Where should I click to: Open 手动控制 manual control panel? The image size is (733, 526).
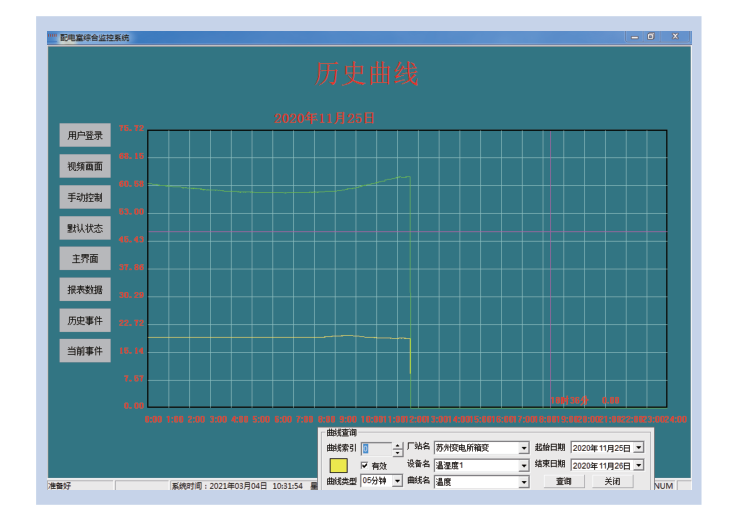coord(85,197)
